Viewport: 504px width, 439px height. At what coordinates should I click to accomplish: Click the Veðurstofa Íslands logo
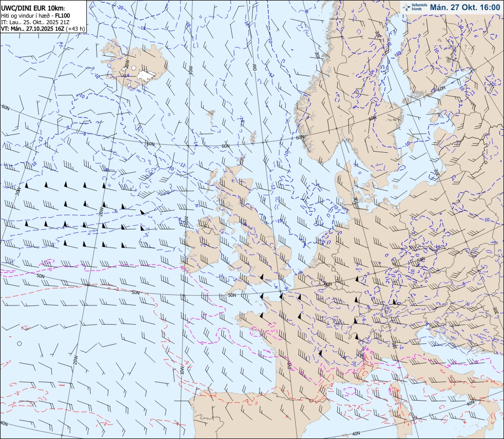(415, 7)
